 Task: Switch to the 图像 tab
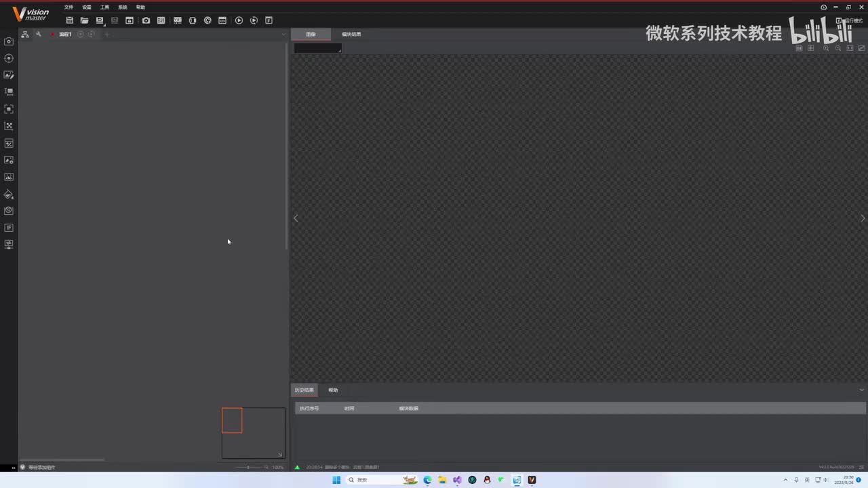click(311, 34)
